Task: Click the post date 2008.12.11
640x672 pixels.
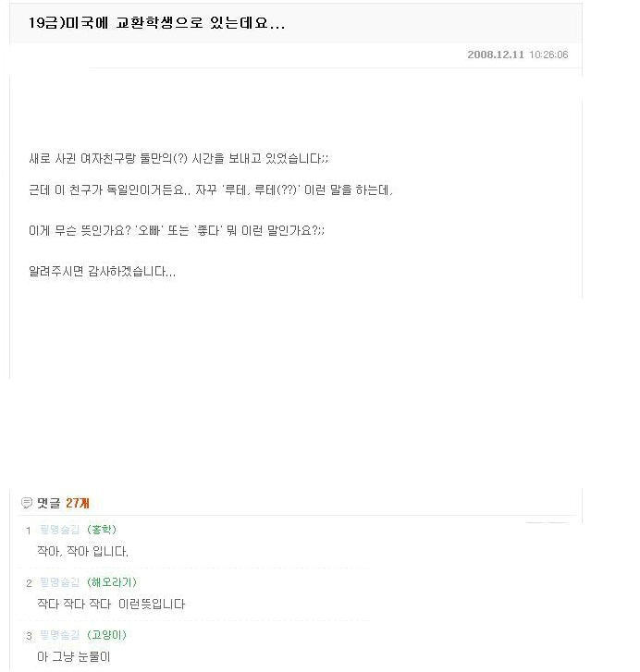Action: (496, 55)
